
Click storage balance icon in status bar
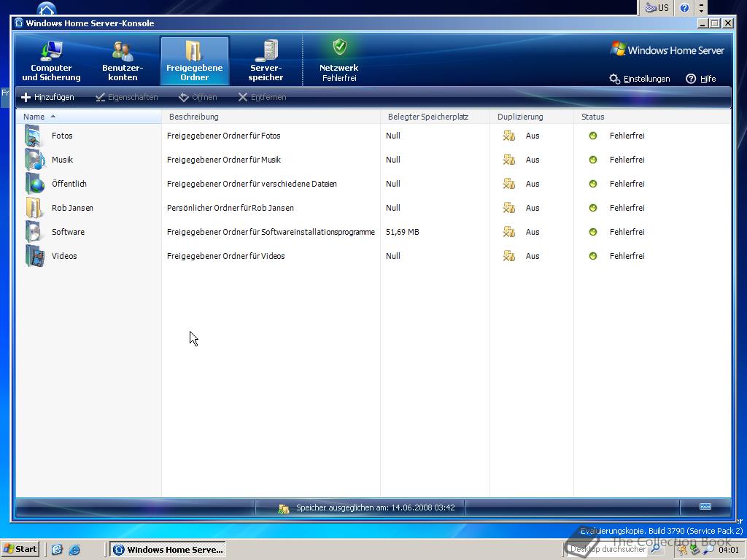click(284, 508)
